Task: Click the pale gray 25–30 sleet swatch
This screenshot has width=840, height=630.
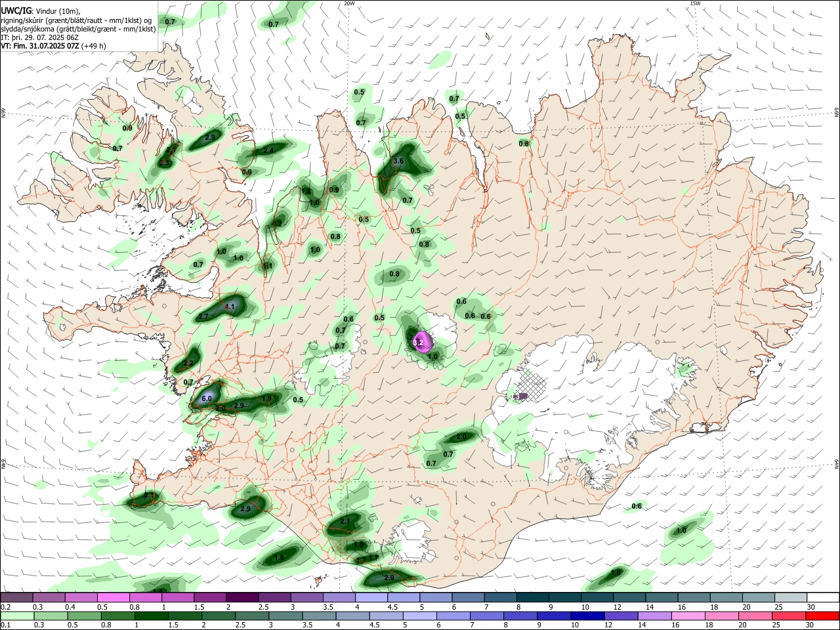Action: 791,597
